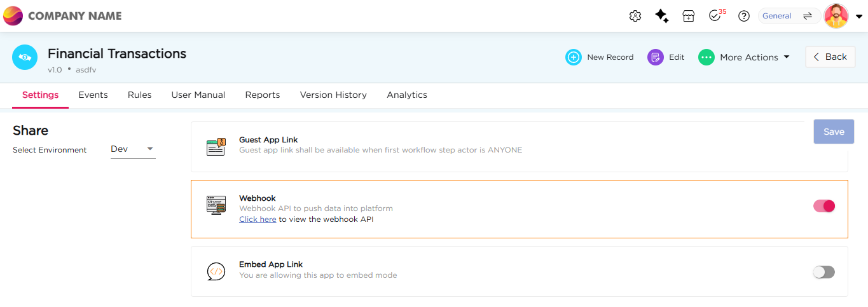Open the admin settings gear icon
The width and height of the screenshot is (868, 307).
click(x=635, y=17)
